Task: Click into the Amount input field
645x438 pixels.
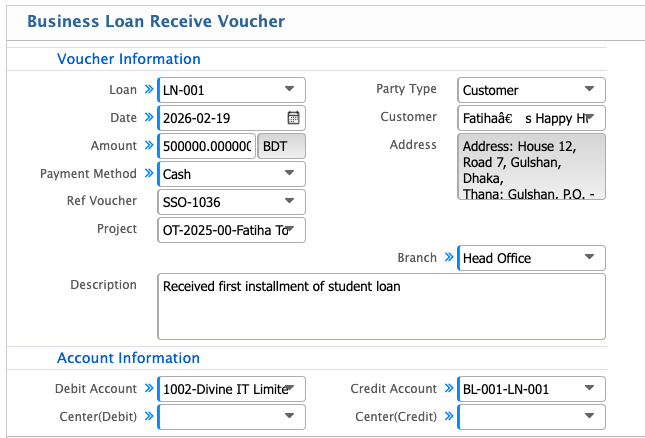Action: pos(206,146)
